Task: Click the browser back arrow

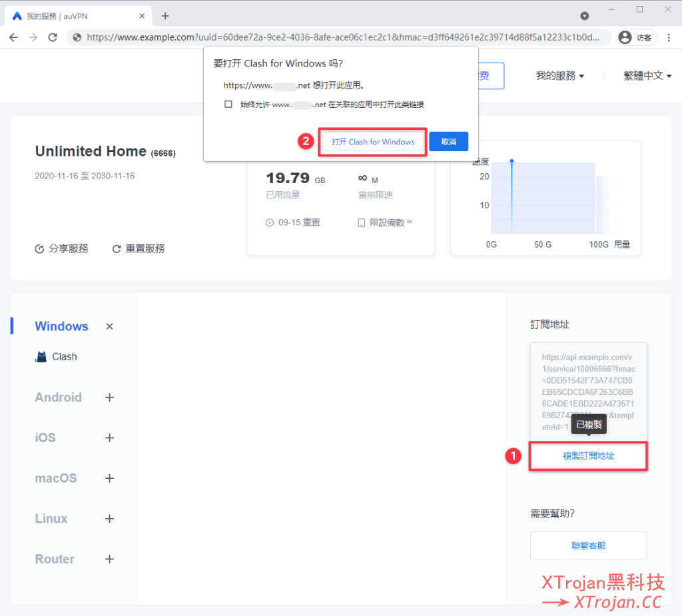Action: (13, 38)
